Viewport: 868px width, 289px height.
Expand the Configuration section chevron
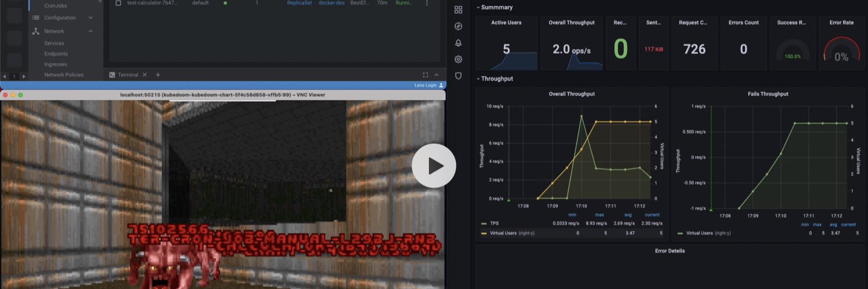tap(91, 18)
